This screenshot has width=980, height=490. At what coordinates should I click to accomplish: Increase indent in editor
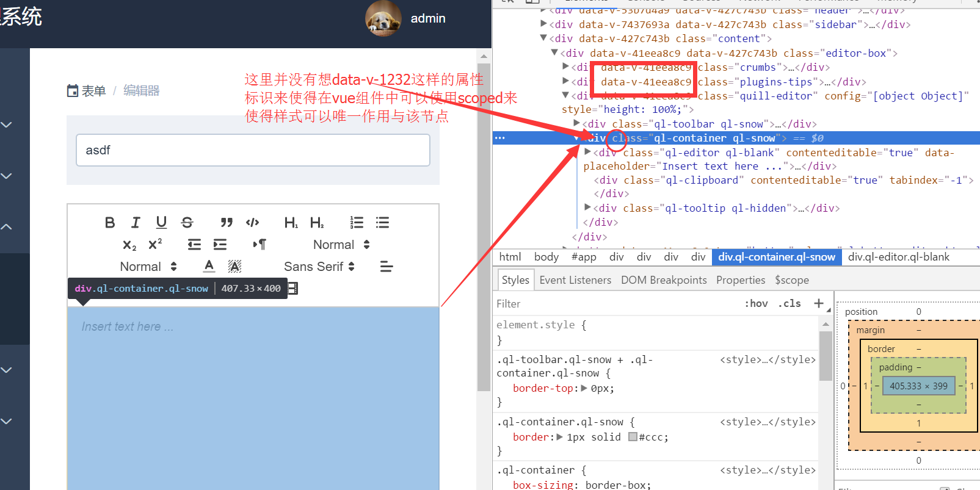[220, 245]
